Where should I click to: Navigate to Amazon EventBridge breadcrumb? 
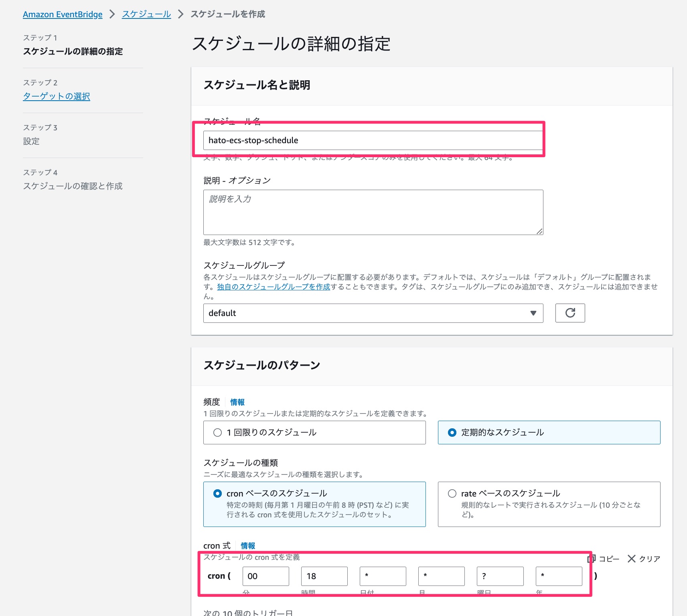pos(62,14)
